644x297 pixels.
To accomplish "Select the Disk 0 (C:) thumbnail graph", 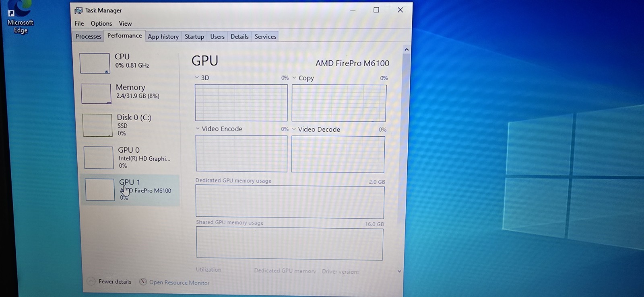I will [x=97, y=125].
